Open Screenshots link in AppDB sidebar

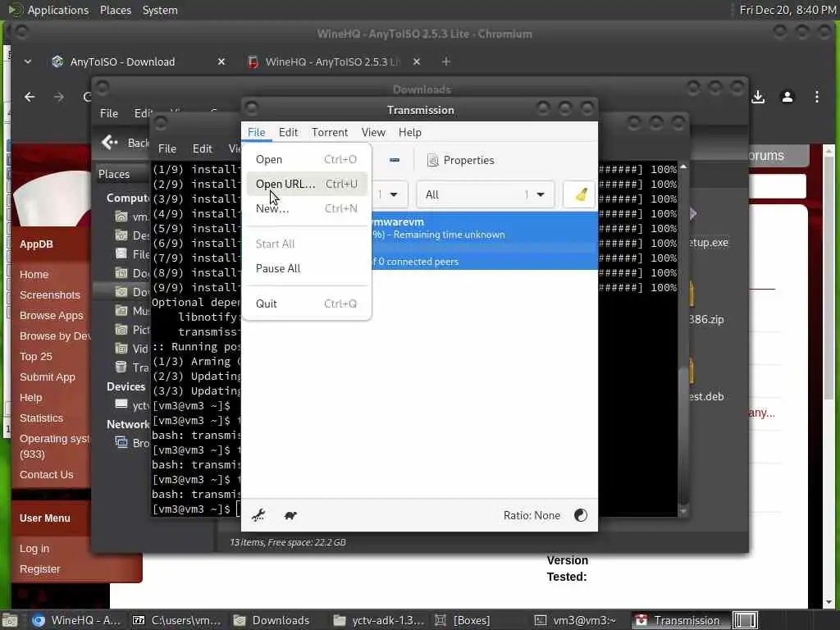tap(50, 294)
